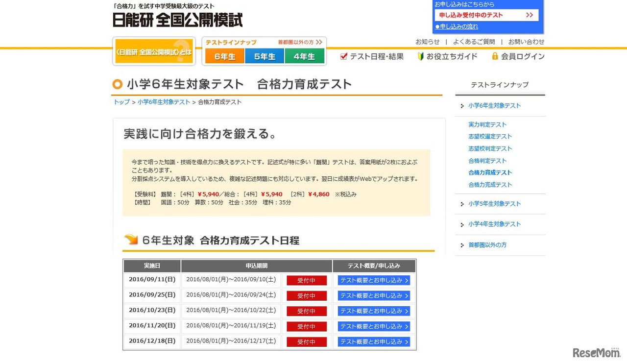Click the question-mark graphic in 〈日能研 全国公開模試〉とは banner

point(181,51)
